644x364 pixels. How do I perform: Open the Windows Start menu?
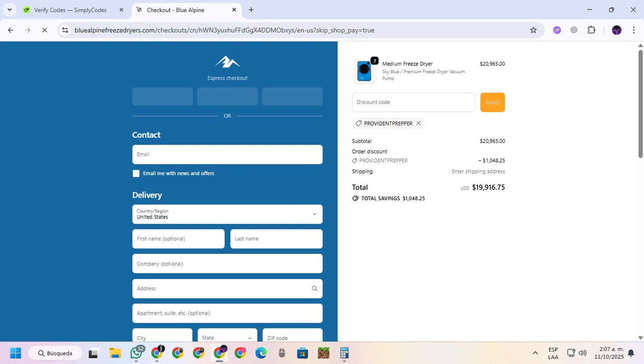pos(15,353)
